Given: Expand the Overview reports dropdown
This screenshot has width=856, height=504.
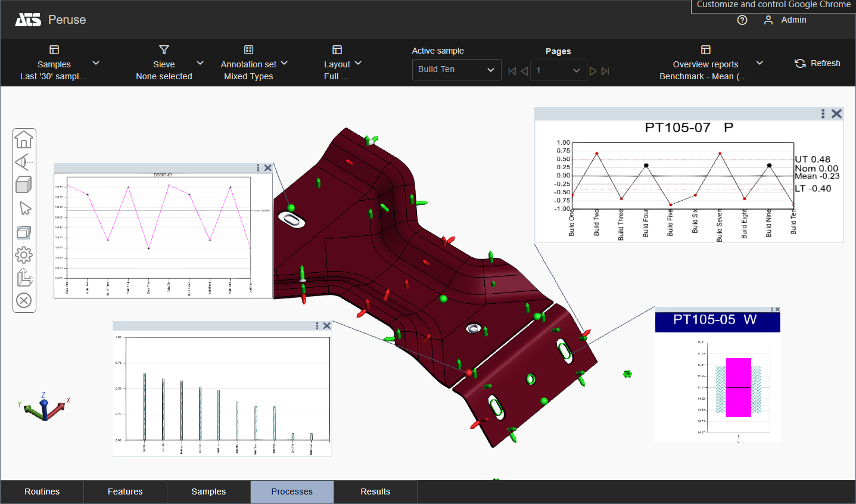Looking at the screenshot, I should click(759, 63).
